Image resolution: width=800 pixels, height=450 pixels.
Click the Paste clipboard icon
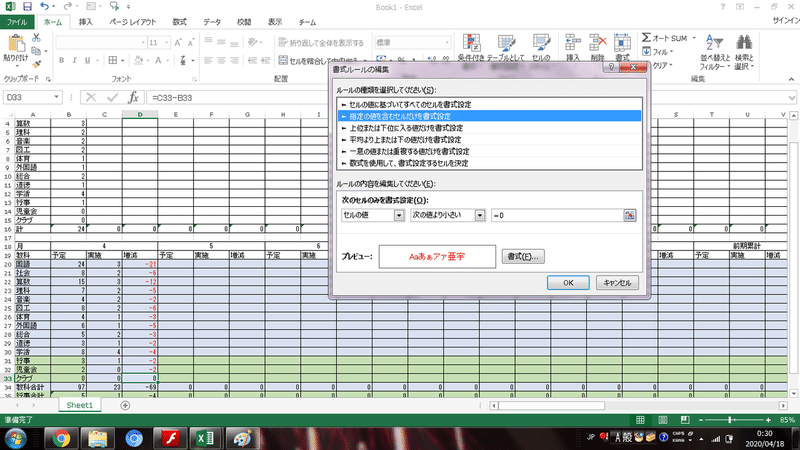(15, 44)
